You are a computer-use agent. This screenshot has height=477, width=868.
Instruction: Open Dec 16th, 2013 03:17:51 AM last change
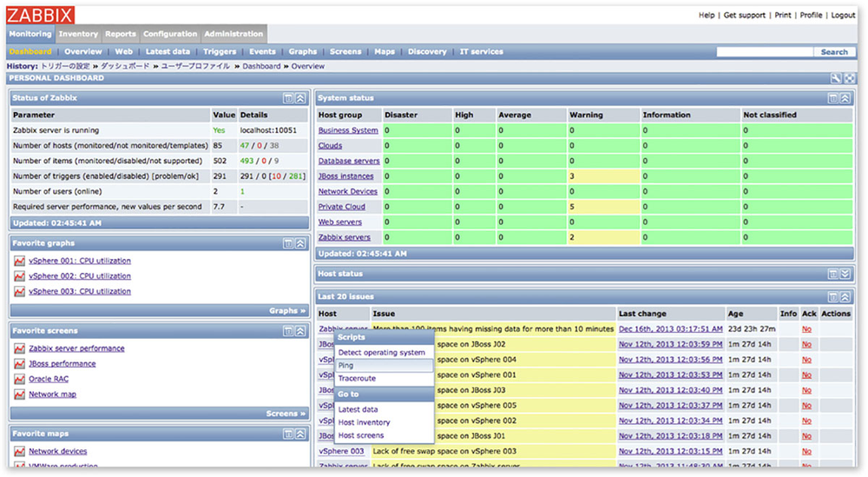pyautogui.click(x=670, y=329)
